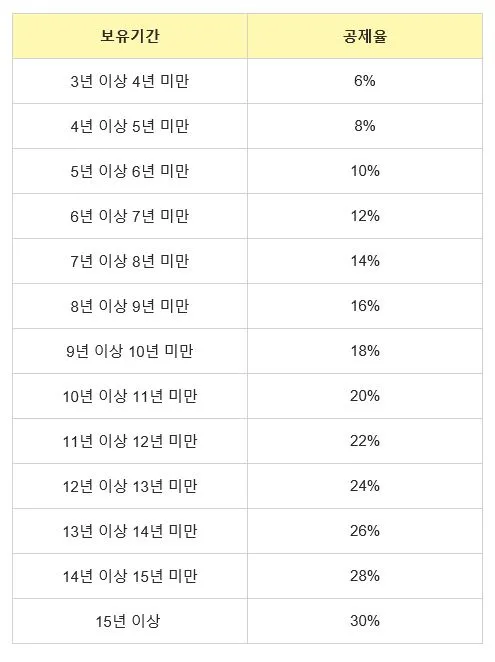
Task: Click the 12년 이상 13년 미만 cell
Action: (x=130, y=486)
